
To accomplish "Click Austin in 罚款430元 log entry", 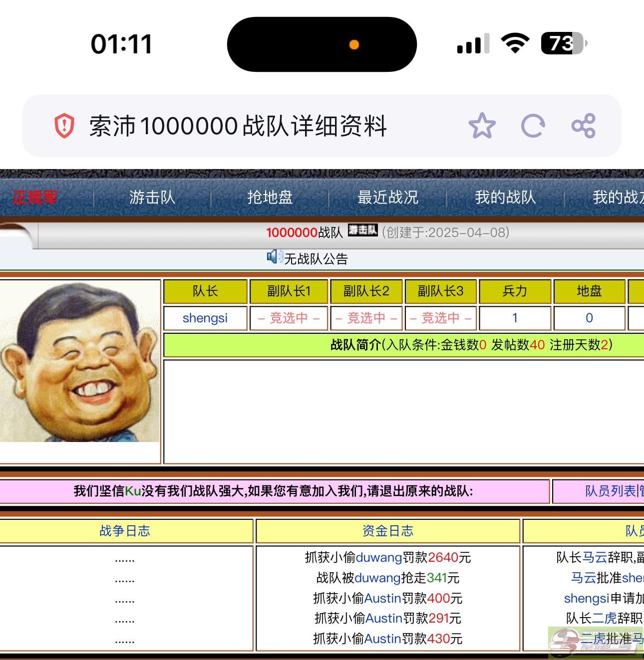I will pyautogui.click(x=383, y=639).
